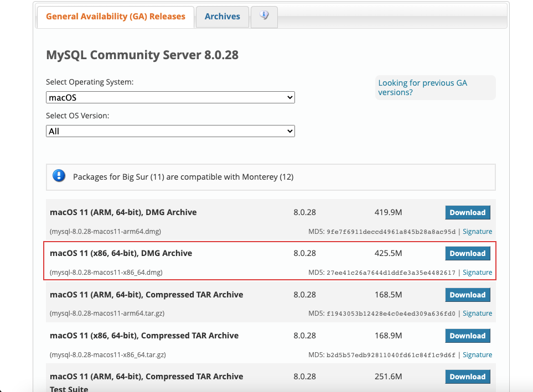Click filename mysql-8.0.28-macos11-arm64.dmg
The image size is (533, 392).
pos(105,231)
